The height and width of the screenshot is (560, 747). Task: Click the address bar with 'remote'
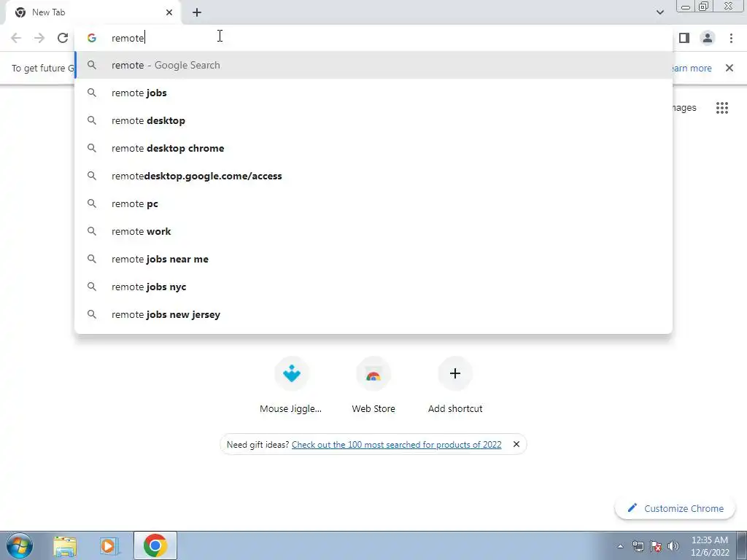pyautogui.click(x=373, y=38)
